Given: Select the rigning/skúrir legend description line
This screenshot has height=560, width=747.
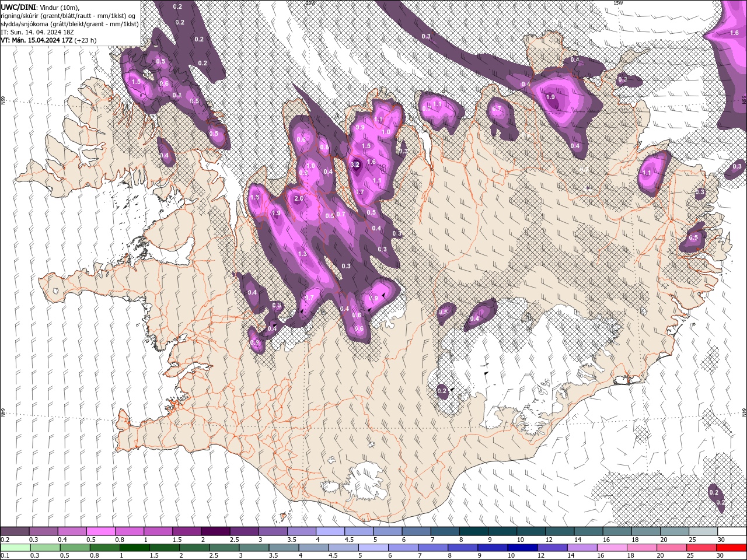Looking at the screenshot, I should (x=69, y=15).
